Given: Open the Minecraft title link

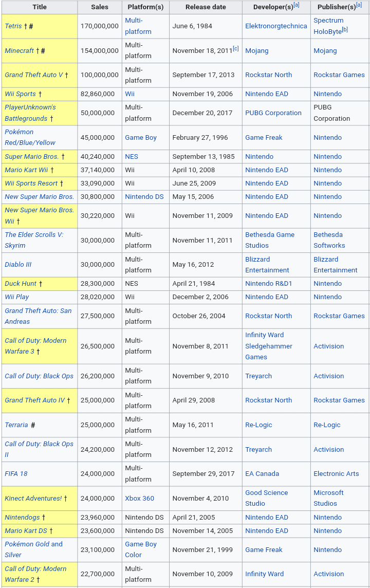Looking at the screenshot, I should coord(19,50).
